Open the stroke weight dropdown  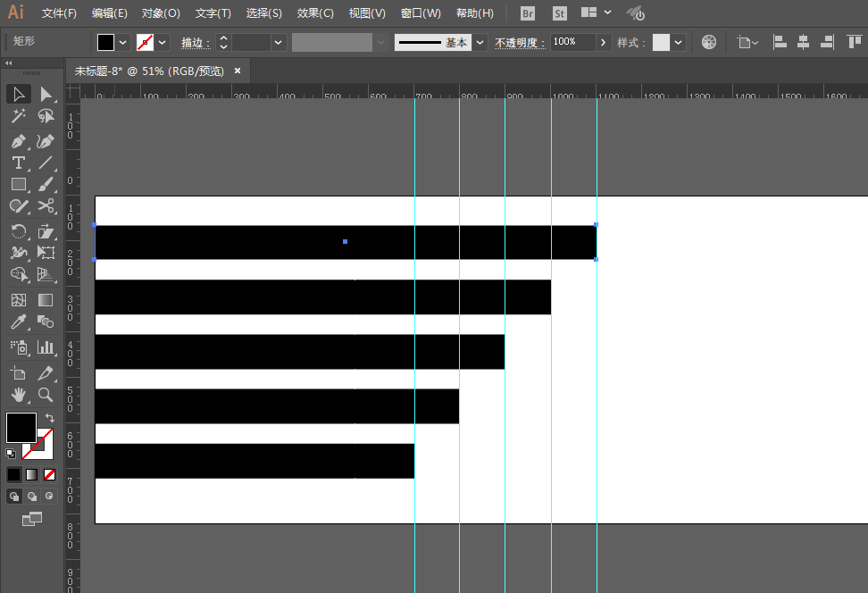(278, 43)
